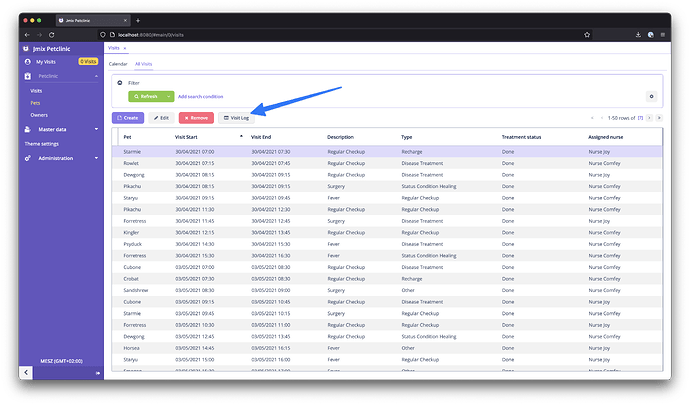Image resolution: width=690 pixels, height=404 pixels.
Task: Click the Administration gears icon
Action: tap(28, 158)
